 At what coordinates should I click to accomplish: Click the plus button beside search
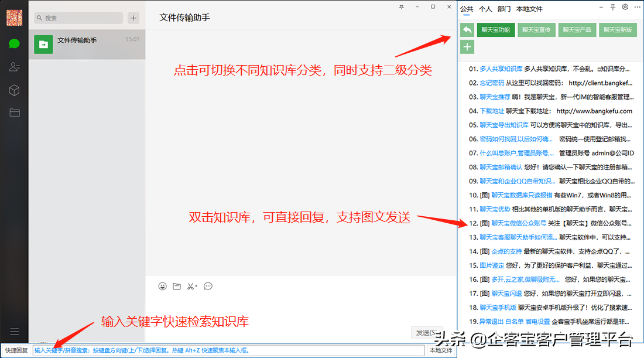coord(133,18)
